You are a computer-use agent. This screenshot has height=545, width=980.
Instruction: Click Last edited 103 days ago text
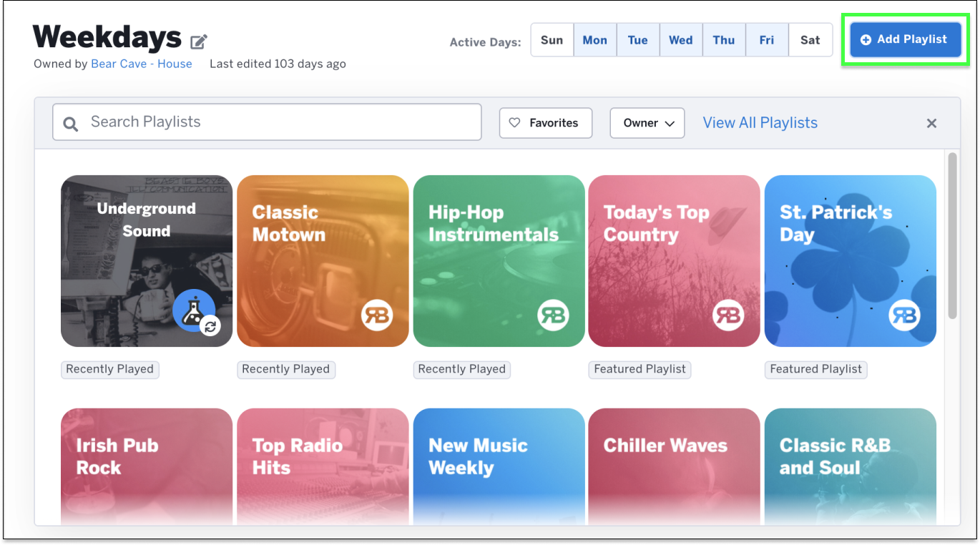[278, 64]
